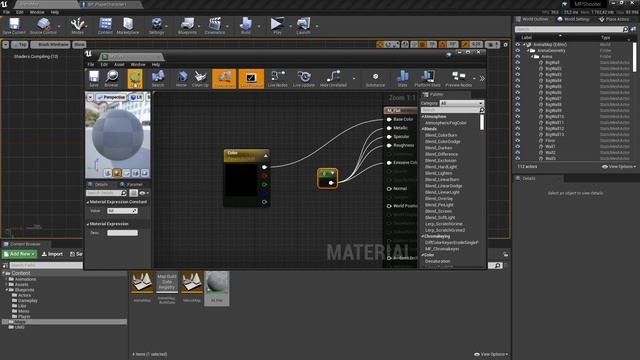Click the Base Color input pin

(389, 119)
